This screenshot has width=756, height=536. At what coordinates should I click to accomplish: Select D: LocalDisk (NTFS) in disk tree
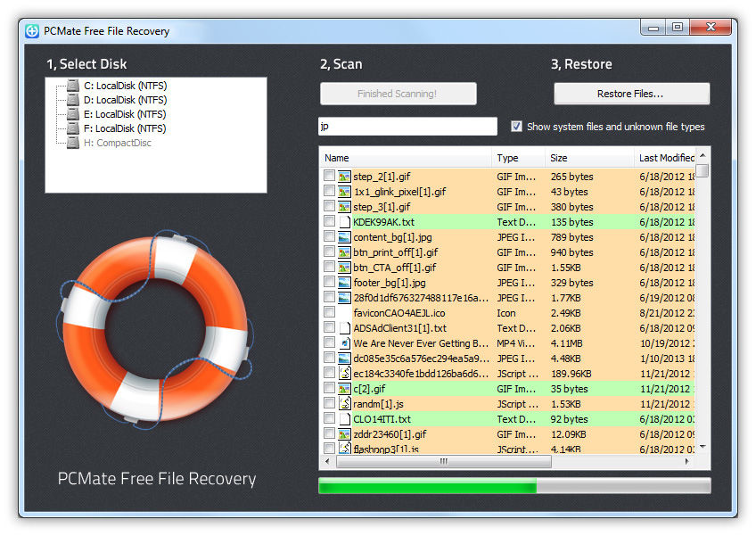click(x=126, y=100)
